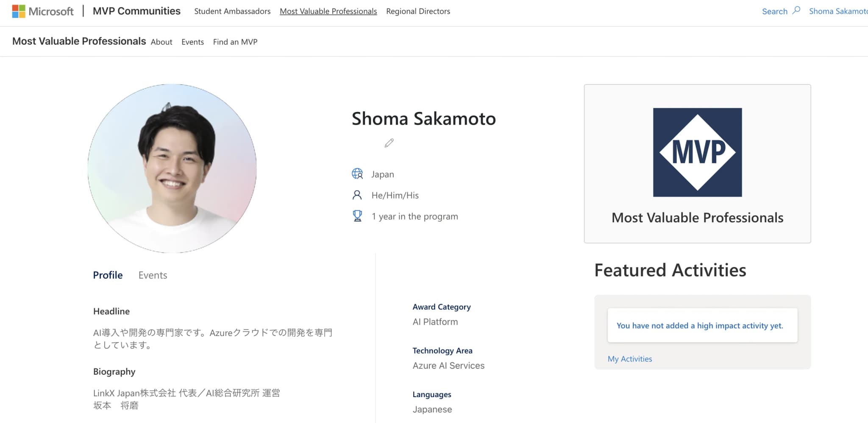Click the high impact activity notice
Image resolution: width=868 pixels, height=423 pixels.
click(702, 325)
